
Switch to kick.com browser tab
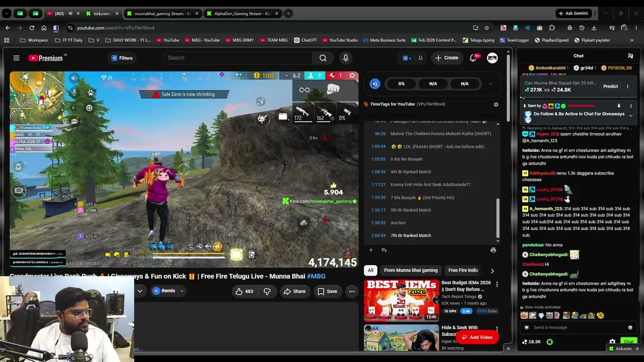pyautogui.click(x=102, y=14)
